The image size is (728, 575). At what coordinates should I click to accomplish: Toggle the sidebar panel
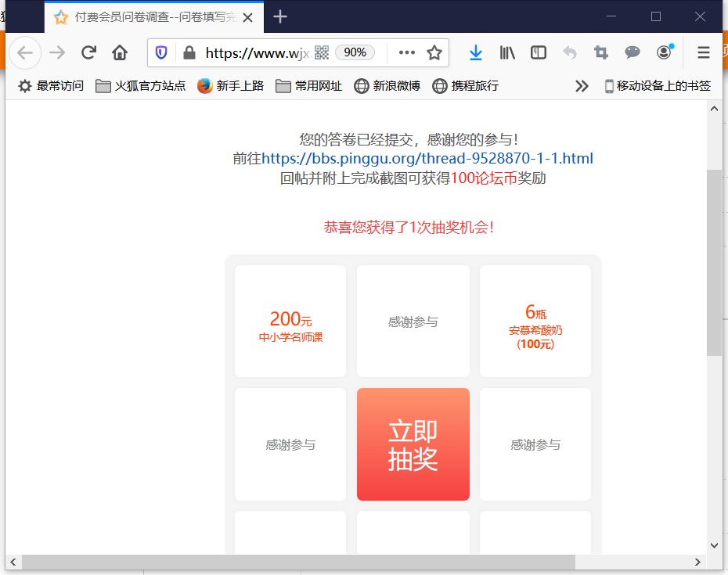(538, 53)
